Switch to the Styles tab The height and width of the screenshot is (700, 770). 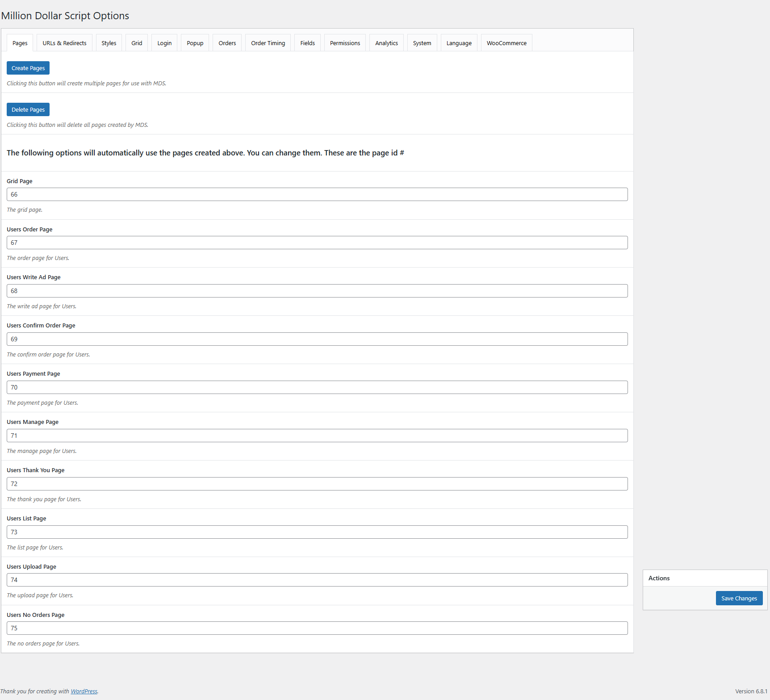pos(109,43)
